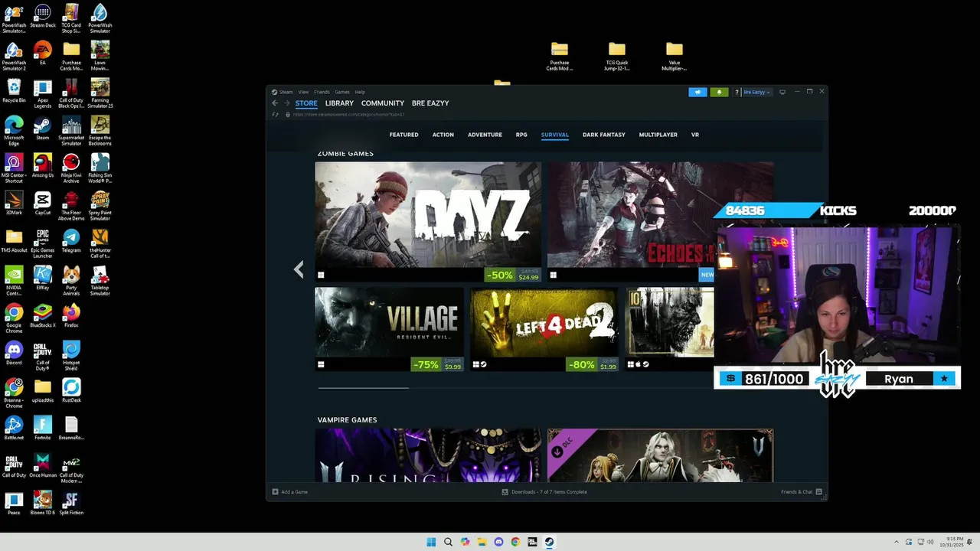Click the Steam back navigation arrow
The width and height of the screenshot is (980, 551).
[275, 103]
